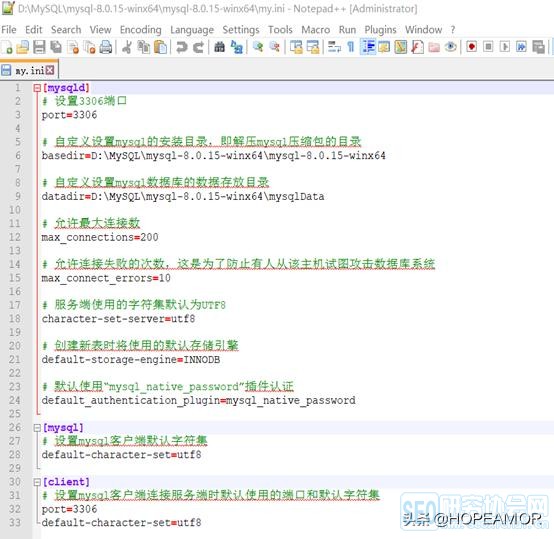Viewport: 554px width, 539px height.
Task: Click the "port=3306" line under [client]
Action: tap(69, 509)
